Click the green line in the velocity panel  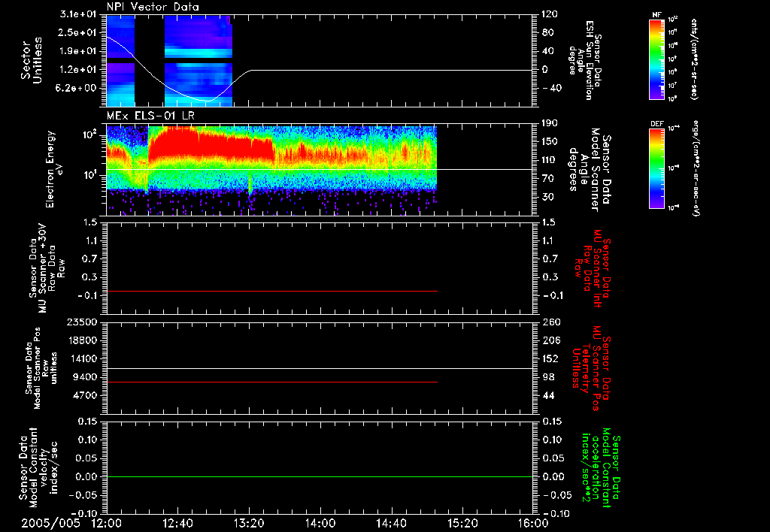point(320,476)
